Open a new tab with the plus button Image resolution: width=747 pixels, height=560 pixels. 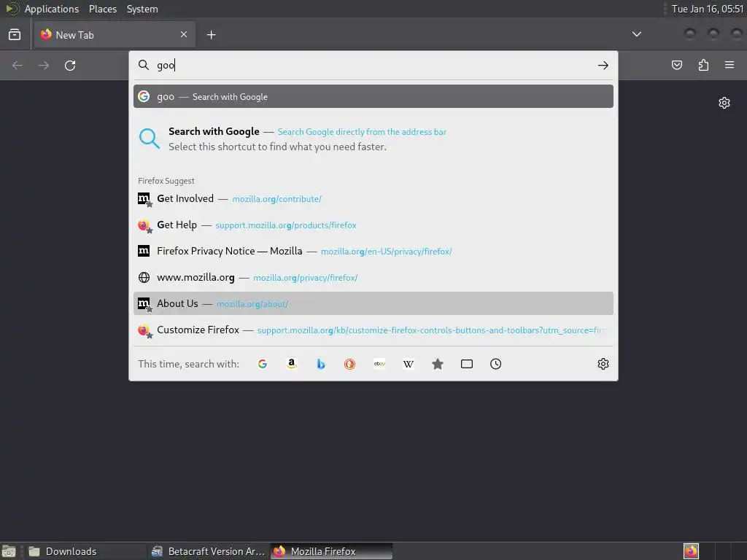point(211,35)
